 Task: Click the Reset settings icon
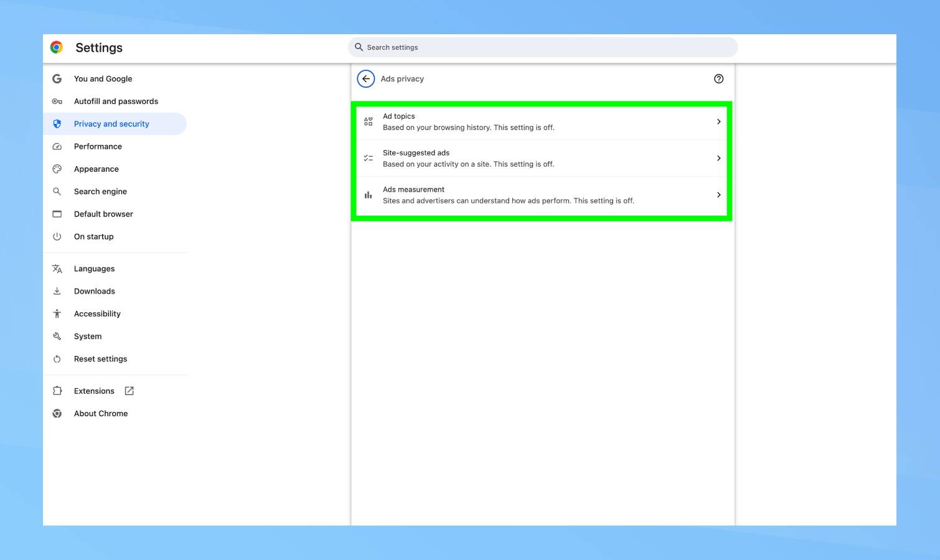pyautogui.click(x=57, y=358)
